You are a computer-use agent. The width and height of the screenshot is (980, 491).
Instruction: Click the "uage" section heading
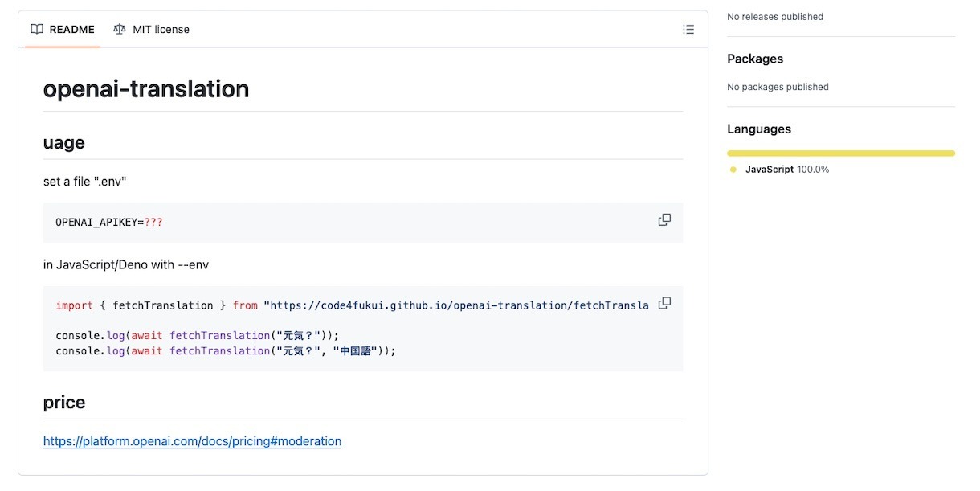pyautogui.click(x=64, y=143)
